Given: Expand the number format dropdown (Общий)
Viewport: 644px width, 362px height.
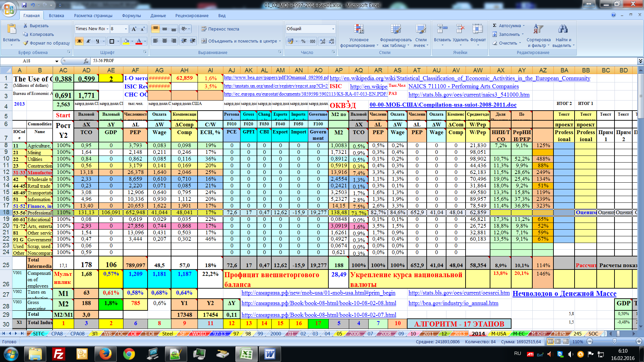Looking at the screenshot, I should [x=333, y=29].
